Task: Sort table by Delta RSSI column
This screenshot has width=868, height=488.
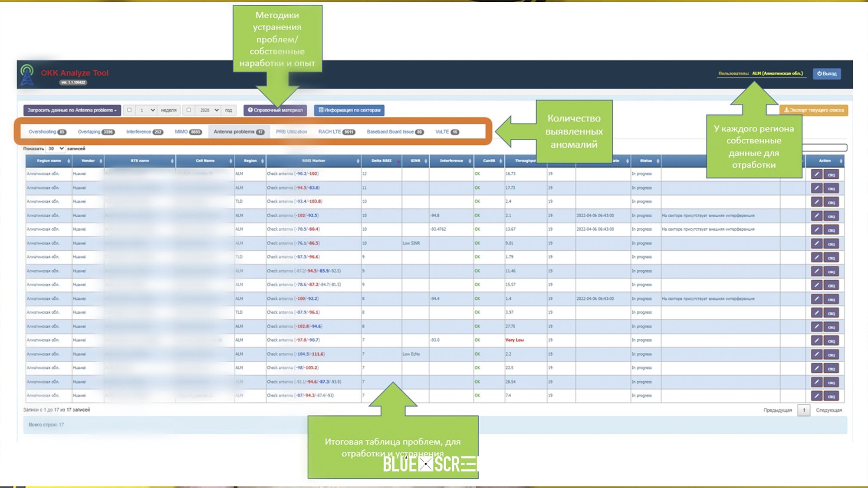Action: 381,161
